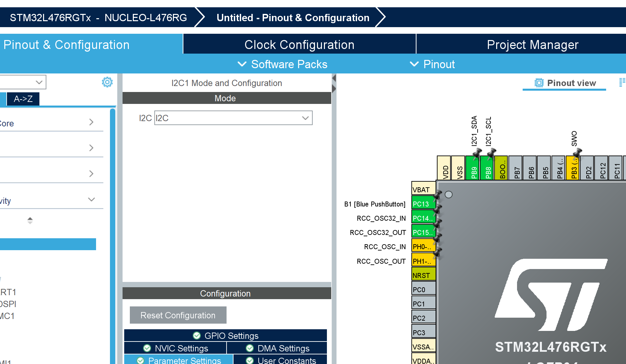Switch to the Project Manager tab
Screen dimensions: 626x364
pyautogui.click(x=532, y=44)
